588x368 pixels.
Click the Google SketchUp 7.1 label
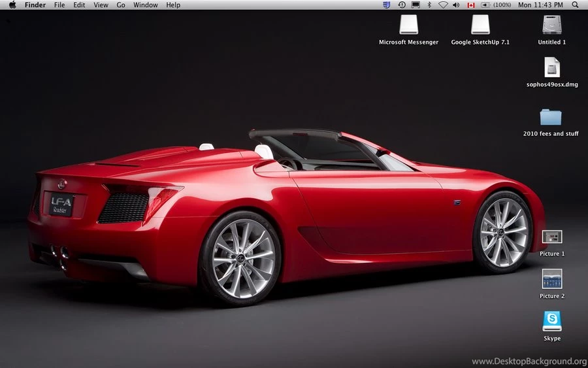coord(480,42)
